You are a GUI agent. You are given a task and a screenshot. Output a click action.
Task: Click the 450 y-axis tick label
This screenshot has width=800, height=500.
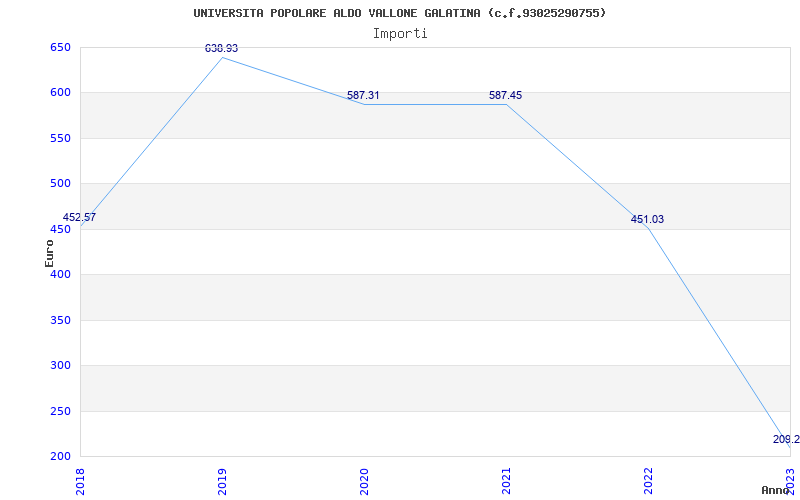pos(60,229)
